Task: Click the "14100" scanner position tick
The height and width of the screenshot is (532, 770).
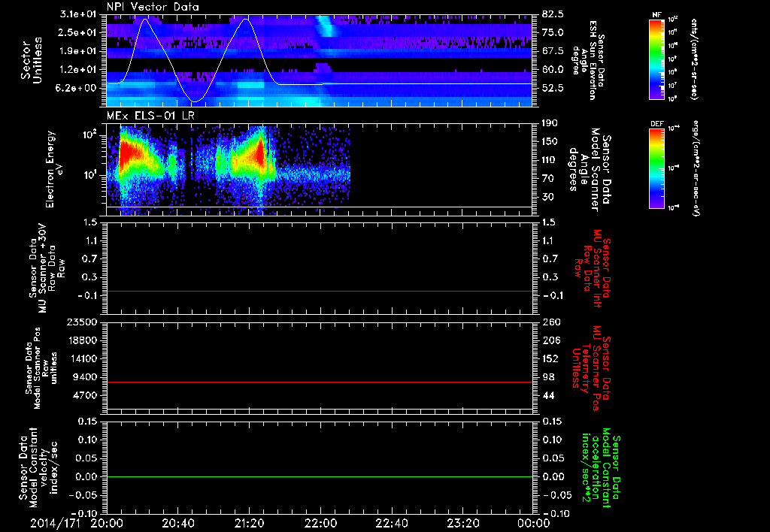Action: pyautogui.click(x=83, y=358)
